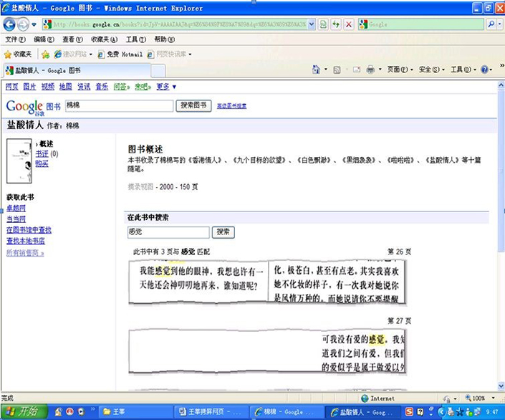Click the search magnifier icon
505x420 pixels.
coord(491,24)
